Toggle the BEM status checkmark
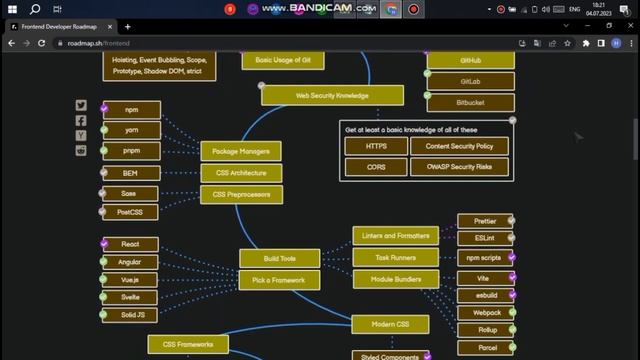This screenshot has width=640, height=360. click(104, 172)
